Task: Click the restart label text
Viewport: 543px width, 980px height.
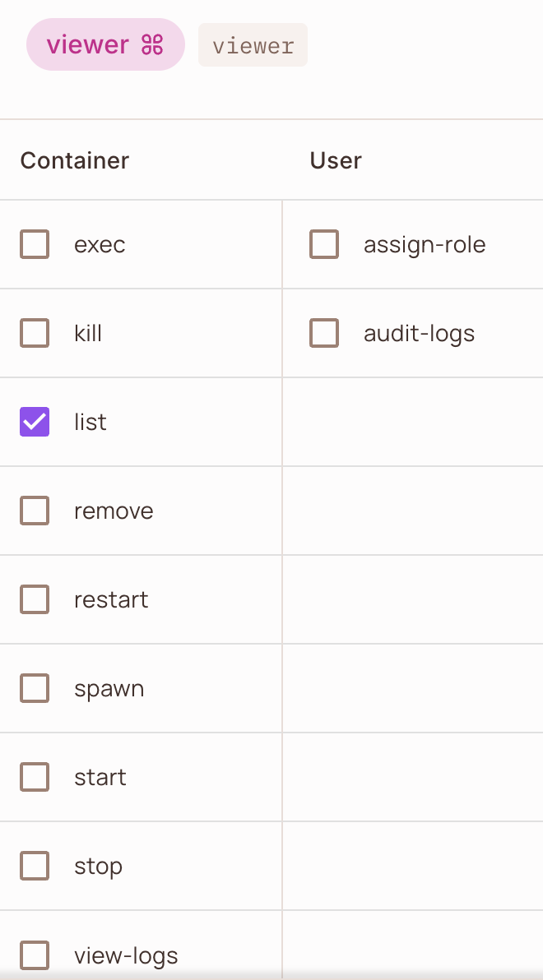Action: tap(111, 600)
